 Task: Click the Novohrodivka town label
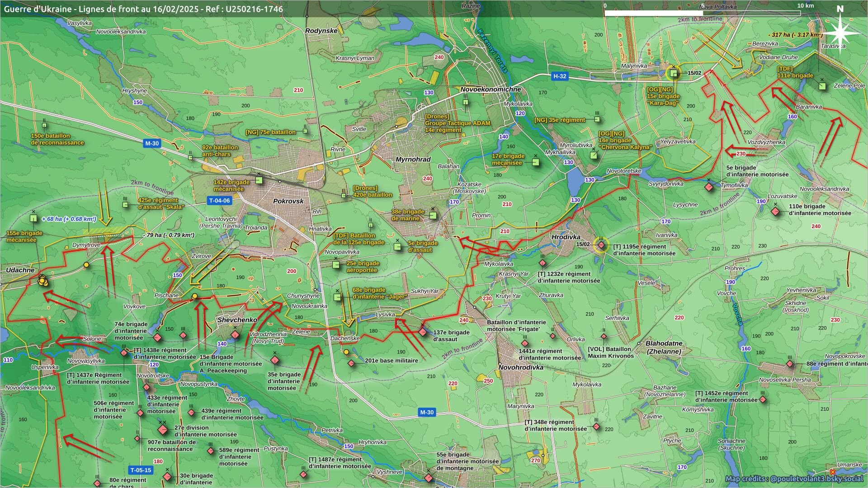521,367
